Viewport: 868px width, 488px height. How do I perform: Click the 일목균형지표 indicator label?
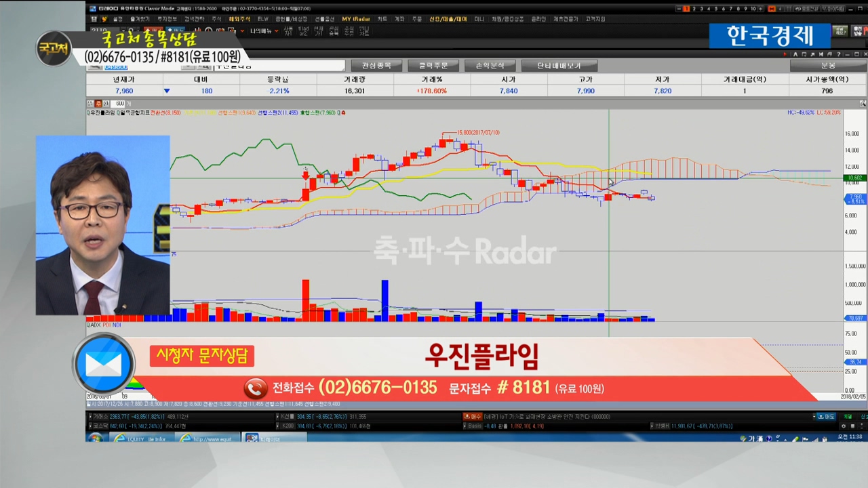click(133, 113)
